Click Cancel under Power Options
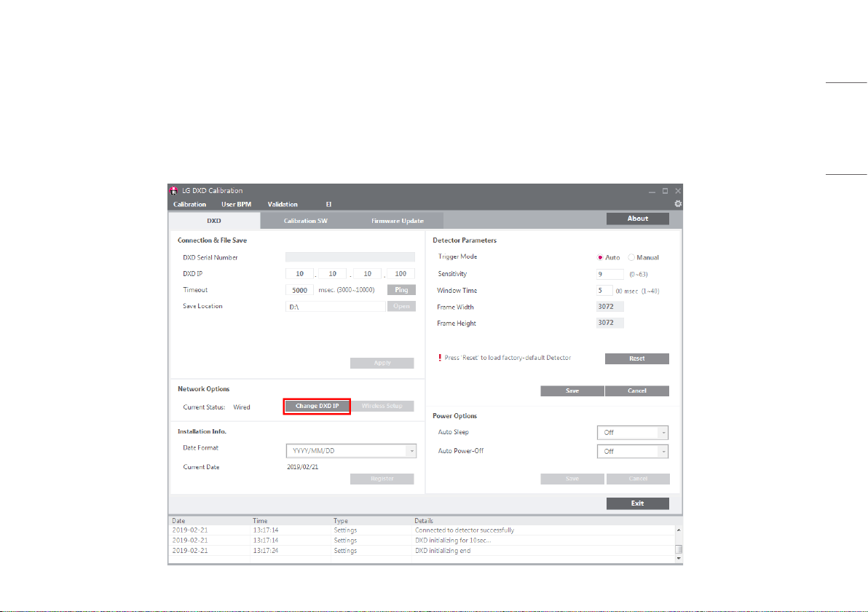Viewport: 868px width, 612px height. point(638,479)
